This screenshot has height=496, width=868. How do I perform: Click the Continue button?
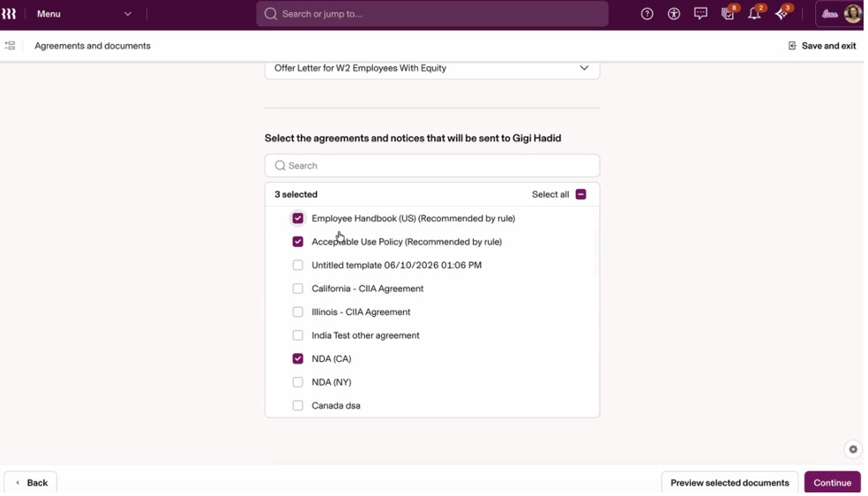(832, 482)
